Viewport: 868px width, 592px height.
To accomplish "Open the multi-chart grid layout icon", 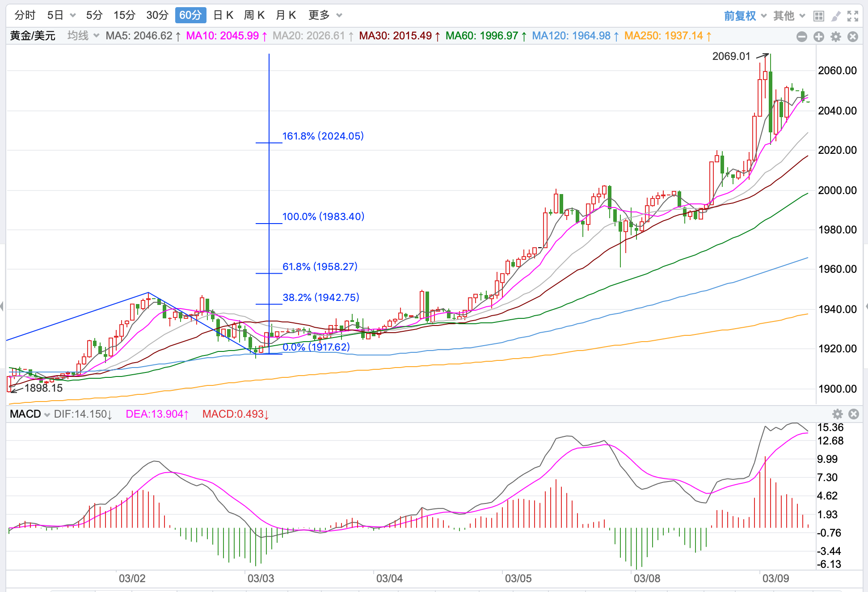I will click(x=819, y=16).
